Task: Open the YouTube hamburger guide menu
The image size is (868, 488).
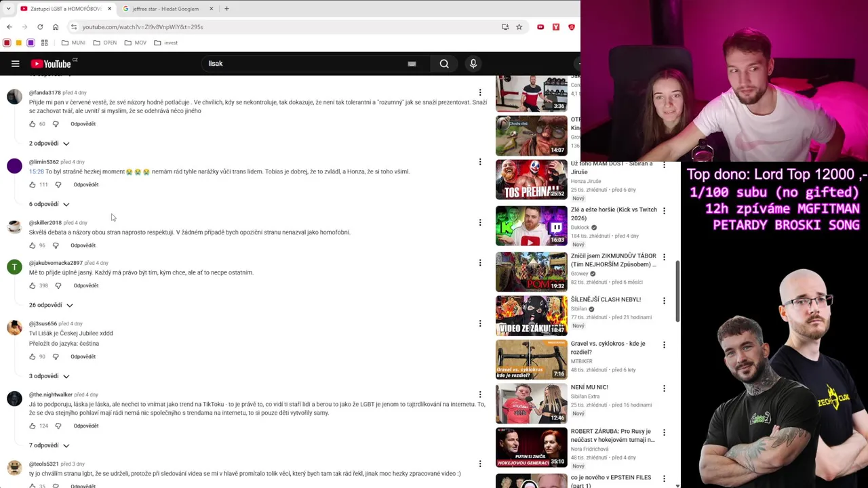Action: (15, 64)
